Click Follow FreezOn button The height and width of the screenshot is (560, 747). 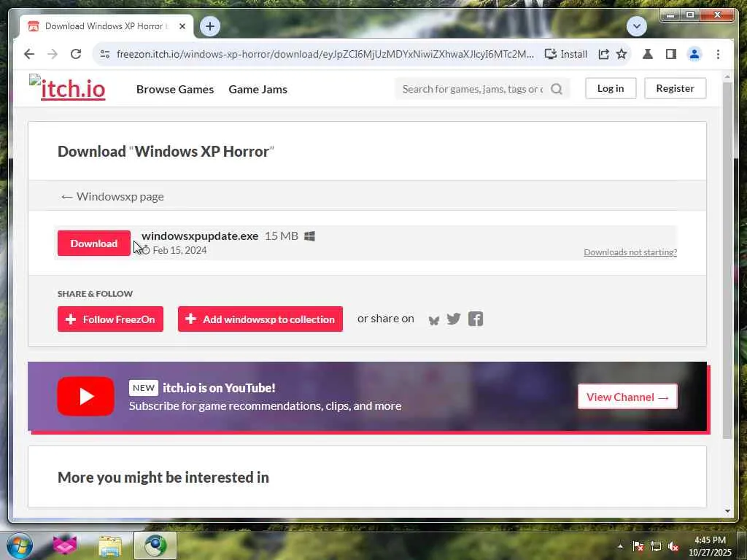[110, 319]
